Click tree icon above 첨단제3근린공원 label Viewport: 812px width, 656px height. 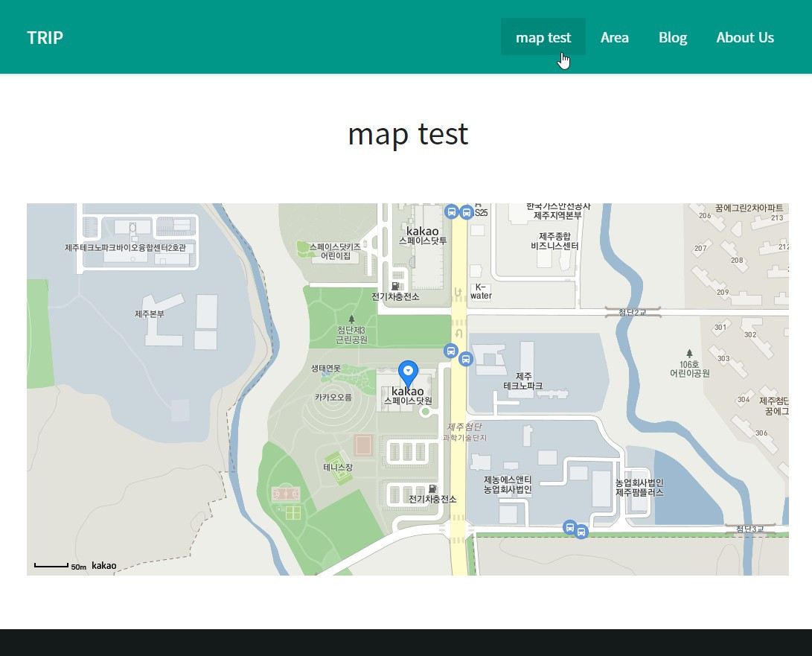tap(351, 319)
